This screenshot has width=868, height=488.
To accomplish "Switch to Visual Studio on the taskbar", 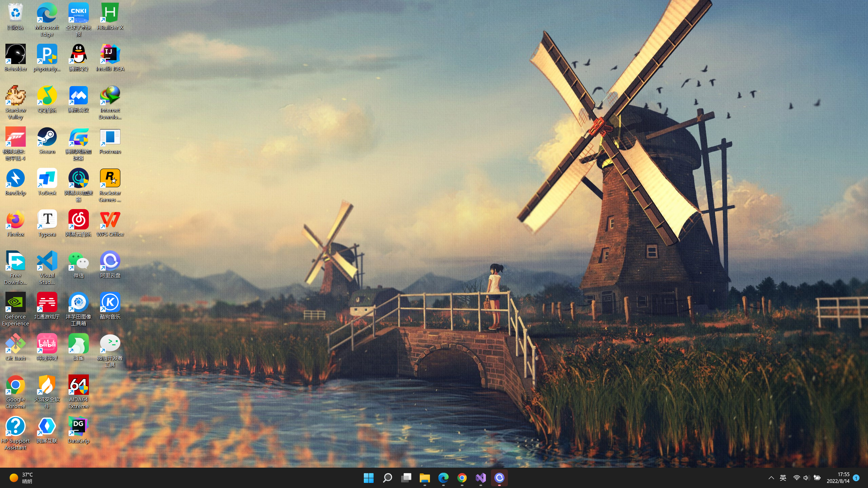I will (x=480, y=478).
